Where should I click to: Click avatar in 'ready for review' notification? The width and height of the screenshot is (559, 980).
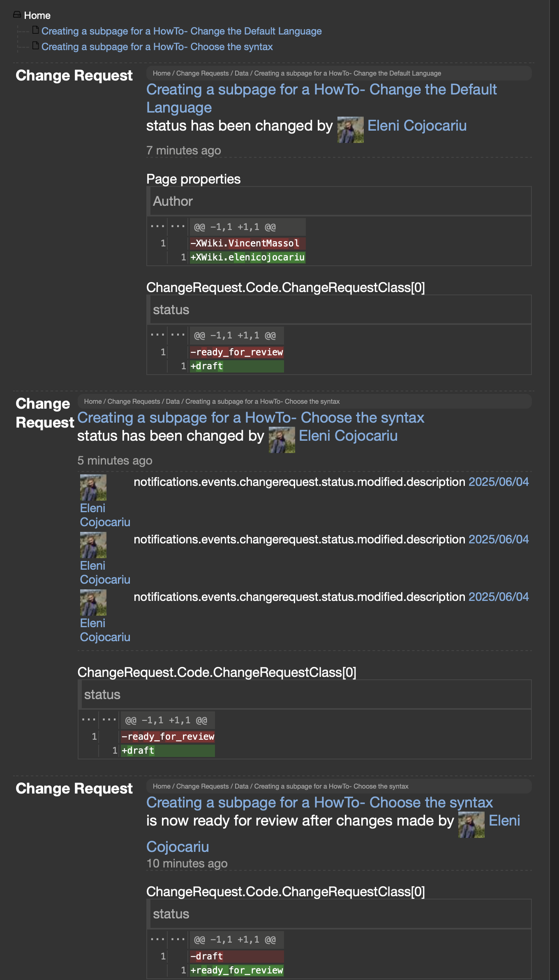471,825
